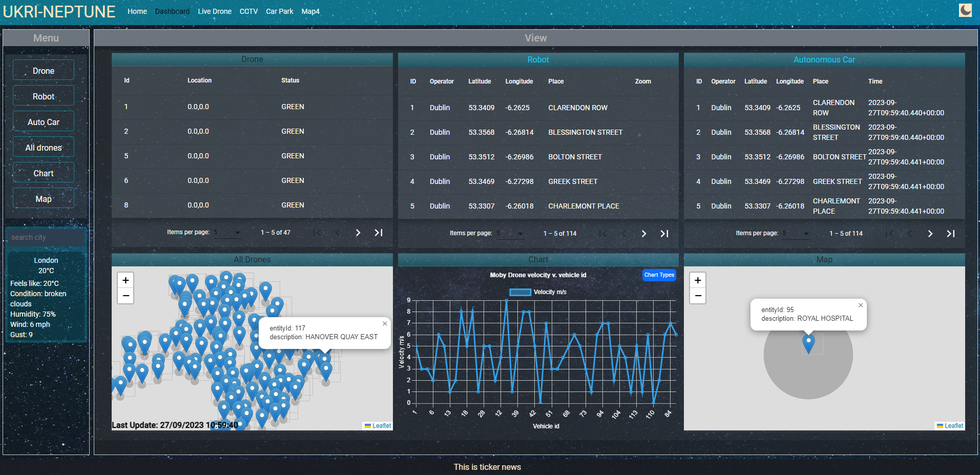Open the Map4 nav item

[310, 11]
